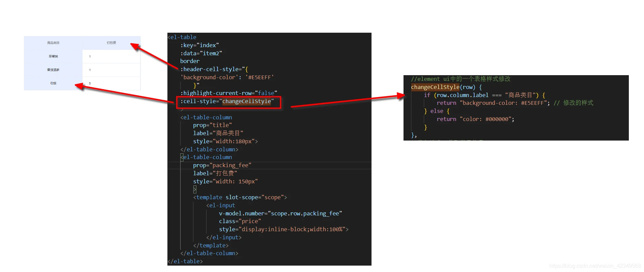The image size is (644, 272).
Task: Focus the packing fee input in 早餐类 row
Action: [x=111, y=56]
